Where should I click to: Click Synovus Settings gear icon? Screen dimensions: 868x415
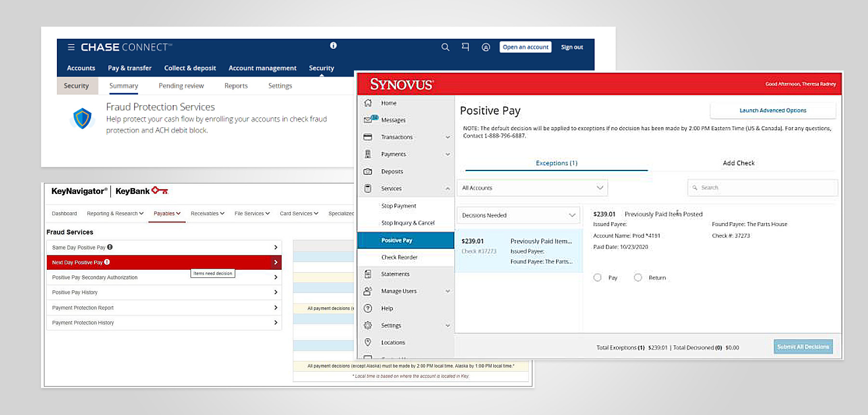368,325
